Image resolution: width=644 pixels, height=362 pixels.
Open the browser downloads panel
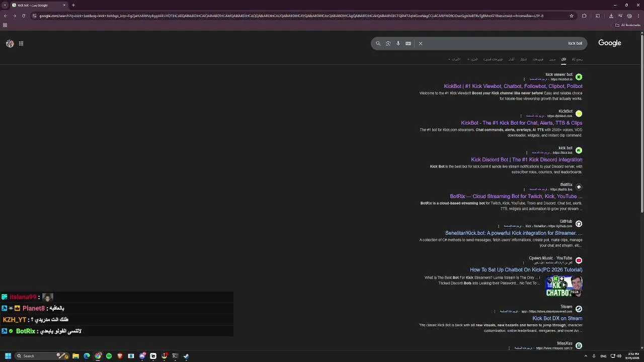click(611, 16)
